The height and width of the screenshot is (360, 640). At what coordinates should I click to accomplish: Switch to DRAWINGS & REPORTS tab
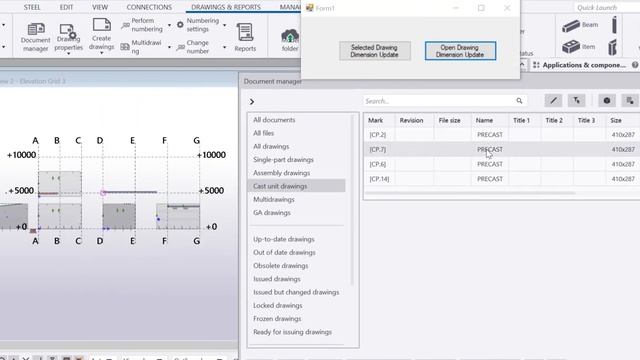[x=226, y=7]
